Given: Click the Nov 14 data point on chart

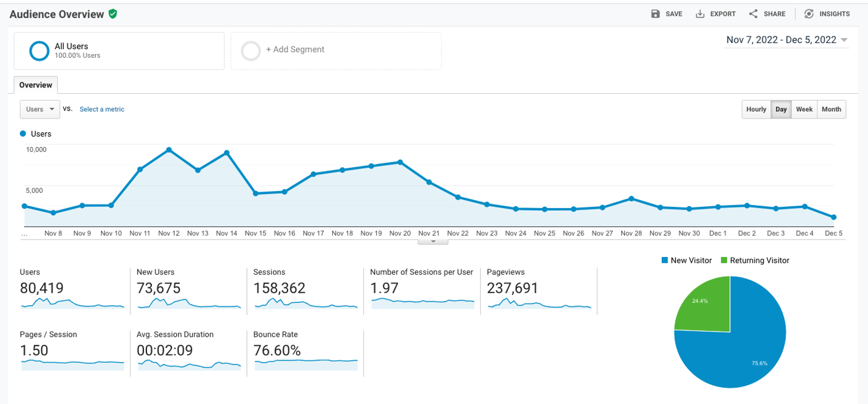Looking at the screenshot, I should pos(227,153).
